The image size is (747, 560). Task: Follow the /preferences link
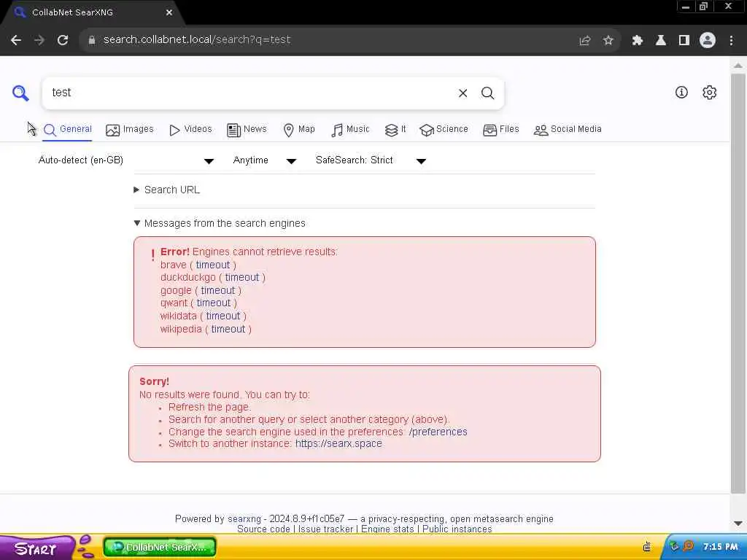pyautogui.click(x=438, y=432)
